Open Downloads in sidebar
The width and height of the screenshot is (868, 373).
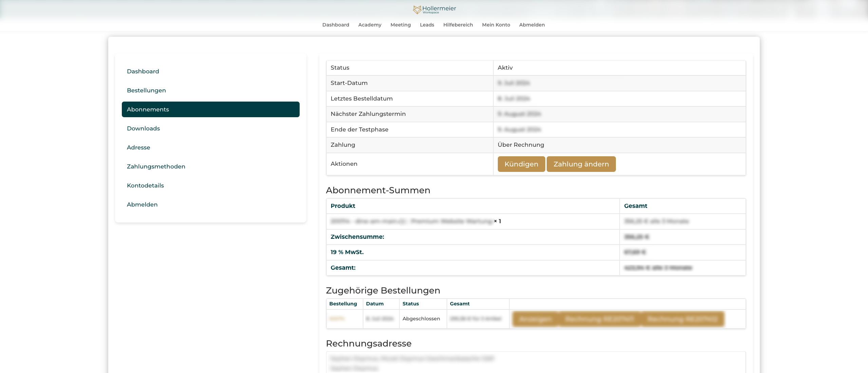(143, 128)
